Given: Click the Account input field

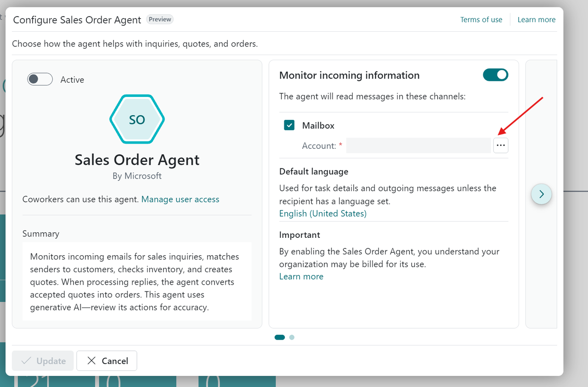Looking at the screenshot, I should [x=418, y=146].
